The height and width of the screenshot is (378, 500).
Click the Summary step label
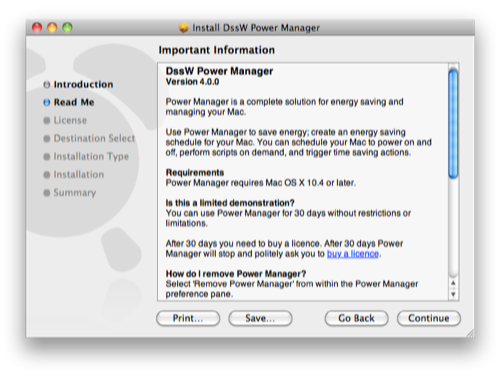(75, 193)
